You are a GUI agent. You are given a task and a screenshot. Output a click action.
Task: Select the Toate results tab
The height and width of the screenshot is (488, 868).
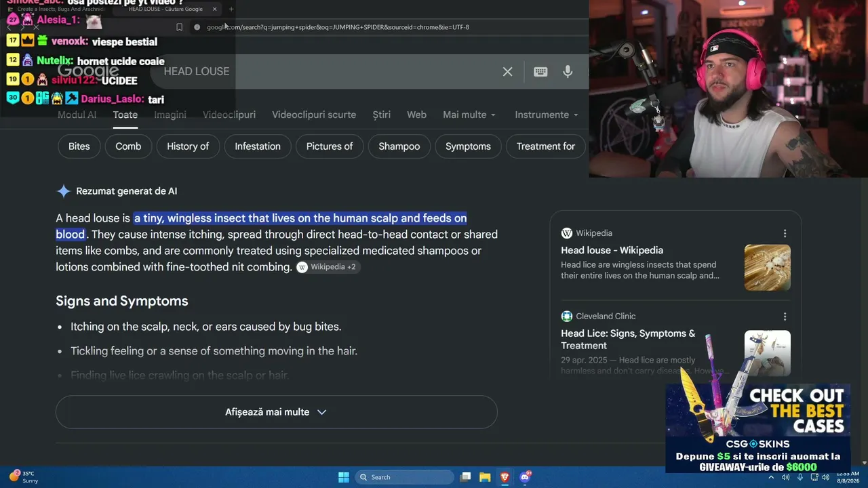pos(125,115)
